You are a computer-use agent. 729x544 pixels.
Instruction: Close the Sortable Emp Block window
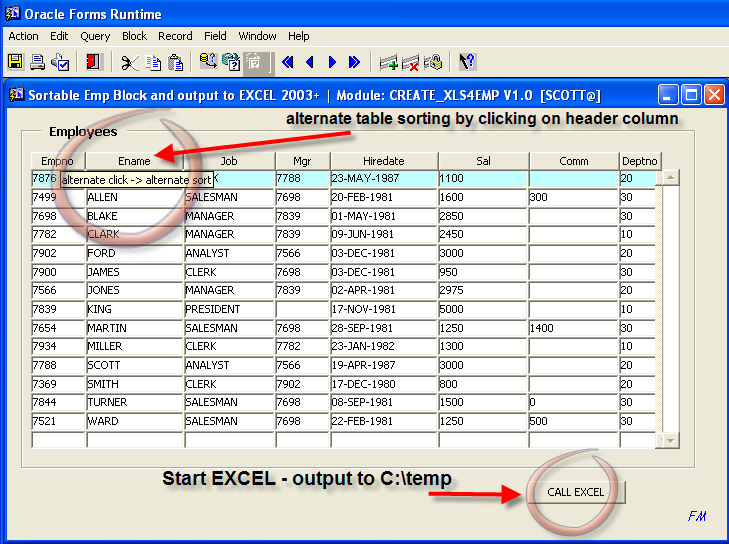pyautogui.click(x=714, y=95)
